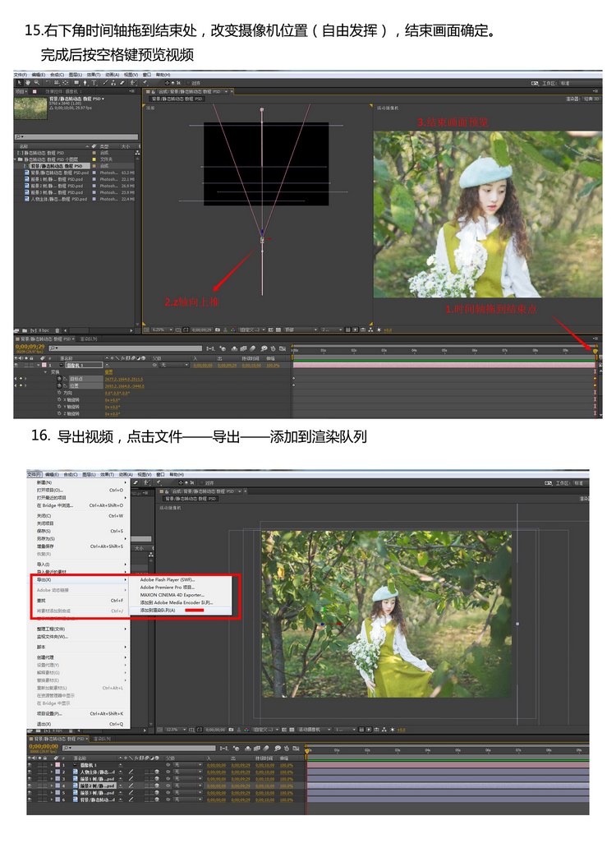The height and width of the screenshot is (848, 616).
Task: Toggle X轴旋转 stopwatch in upper timeline
Action: pos(59,399)
